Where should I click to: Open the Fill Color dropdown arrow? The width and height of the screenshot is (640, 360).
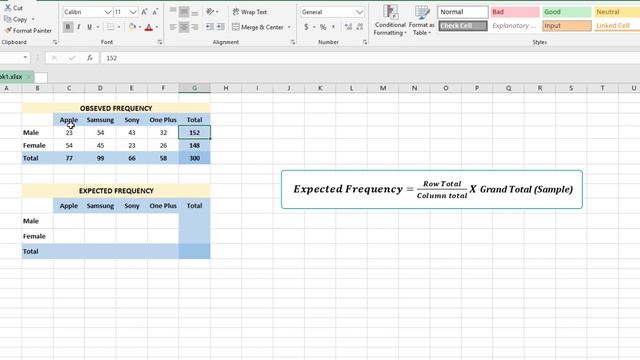[140, 27]
